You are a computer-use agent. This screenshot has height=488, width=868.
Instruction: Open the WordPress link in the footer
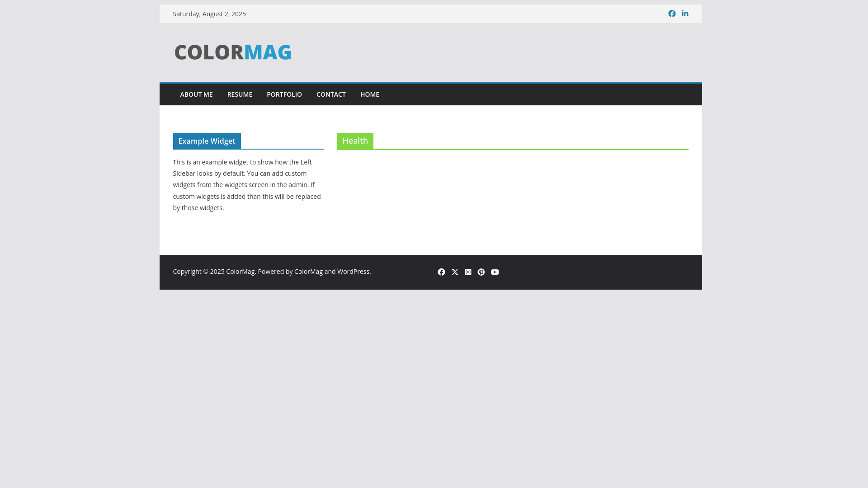353,272
